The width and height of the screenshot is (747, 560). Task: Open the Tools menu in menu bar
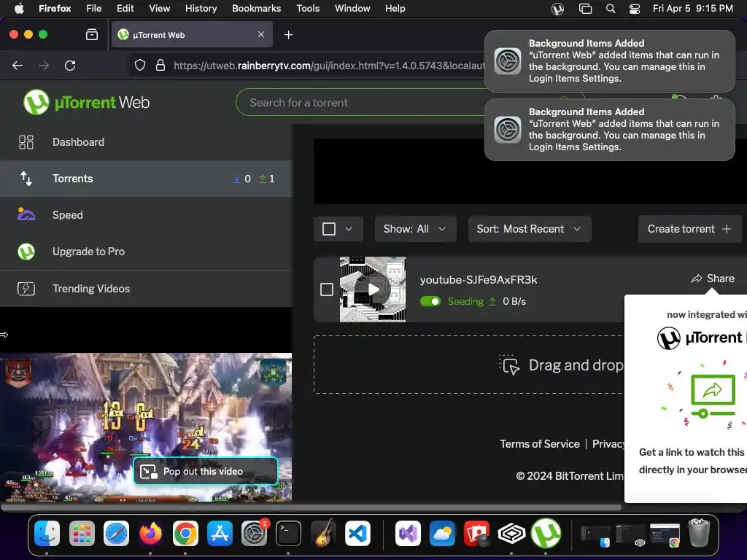point(308,8)
